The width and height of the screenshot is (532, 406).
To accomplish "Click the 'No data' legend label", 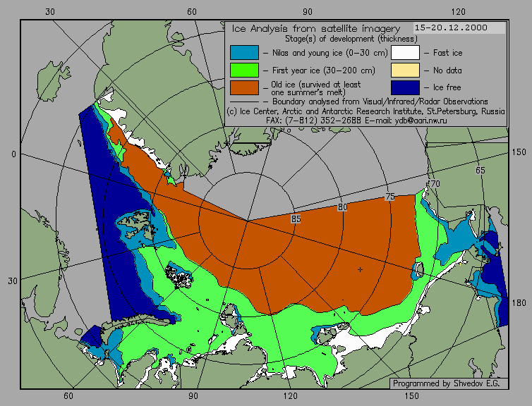I will pyautogui.click(x=447, y=70).
